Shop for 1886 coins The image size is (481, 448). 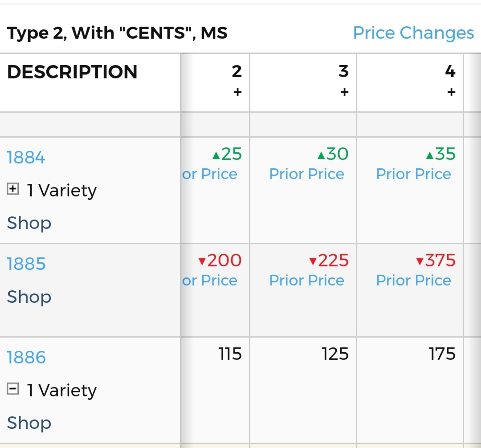pyautogui.click(x=29, y=423)
